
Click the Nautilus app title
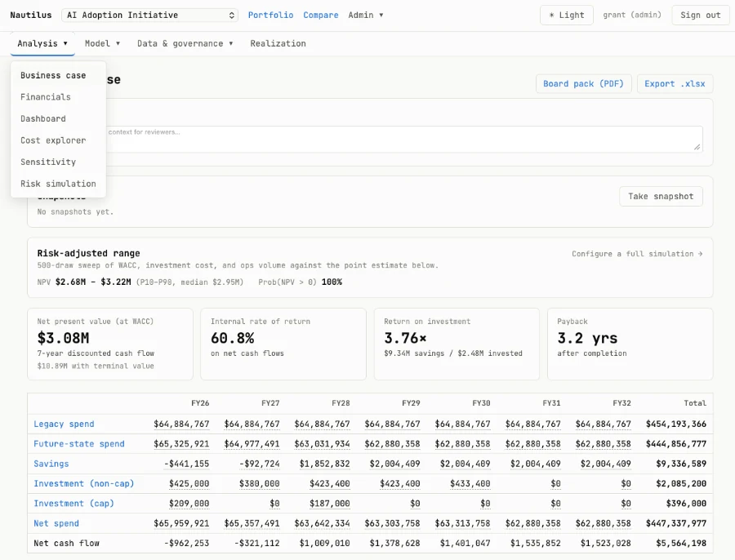[x=31, y=15]
